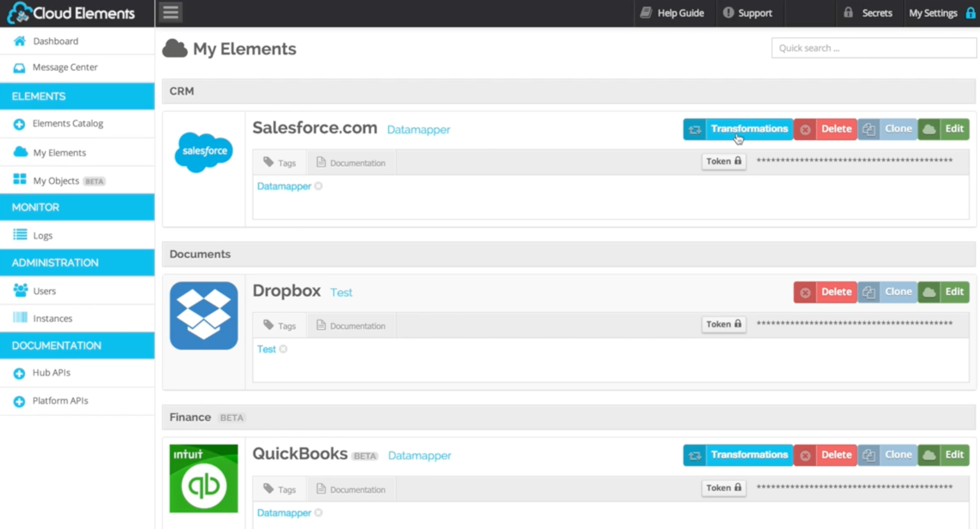This screenshot has height=529, width=980.
Task: Click the Test tag under Dropbox
Action: 266,349
